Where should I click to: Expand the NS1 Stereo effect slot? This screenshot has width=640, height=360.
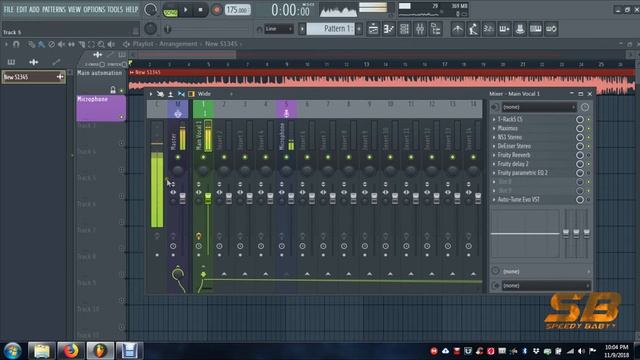[x=494, y=137]
